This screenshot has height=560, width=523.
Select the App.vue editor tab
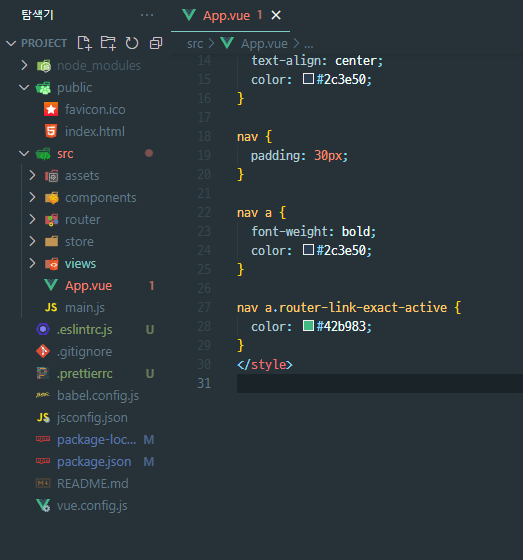point(230,15)
